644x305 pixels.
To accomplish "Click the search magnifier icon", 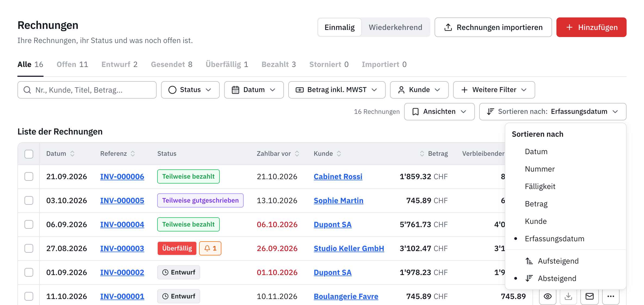I will pyautogui.click(x=27, y=90).
